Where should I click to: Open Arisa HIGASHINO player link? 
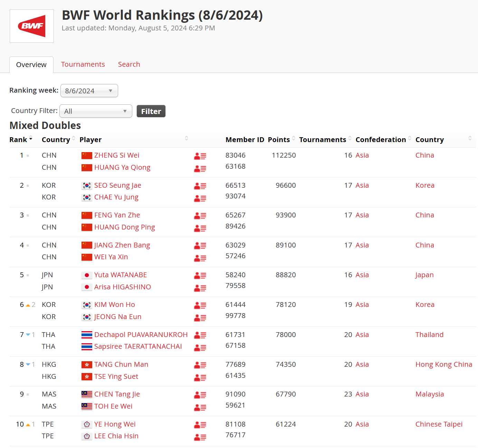coord(123,287)
